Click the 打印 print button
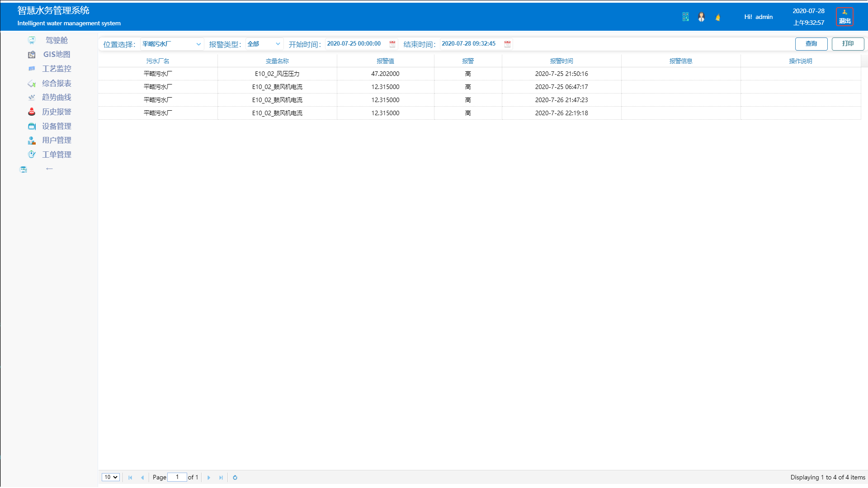The image size is (868, 488). (x=848, y=44)
